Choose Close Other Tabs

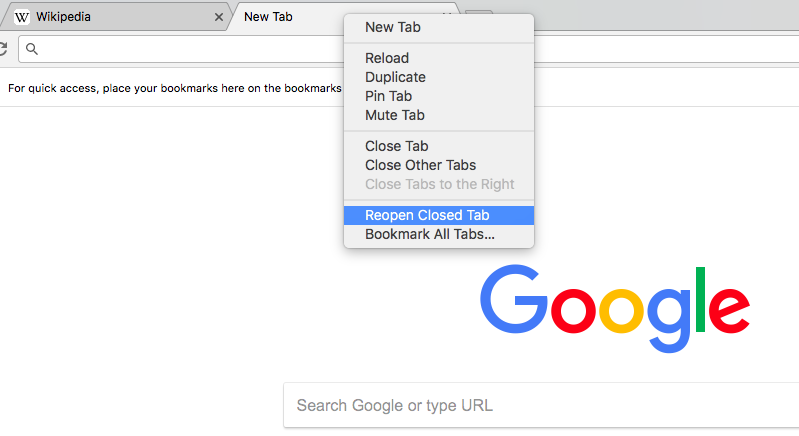[420, 165]
